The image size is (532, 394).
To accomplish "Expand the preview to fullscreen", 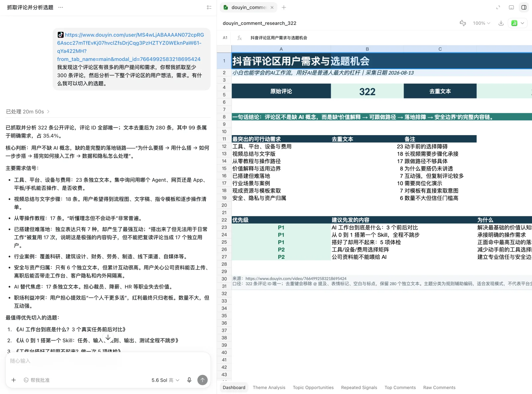I will point(498,7).
